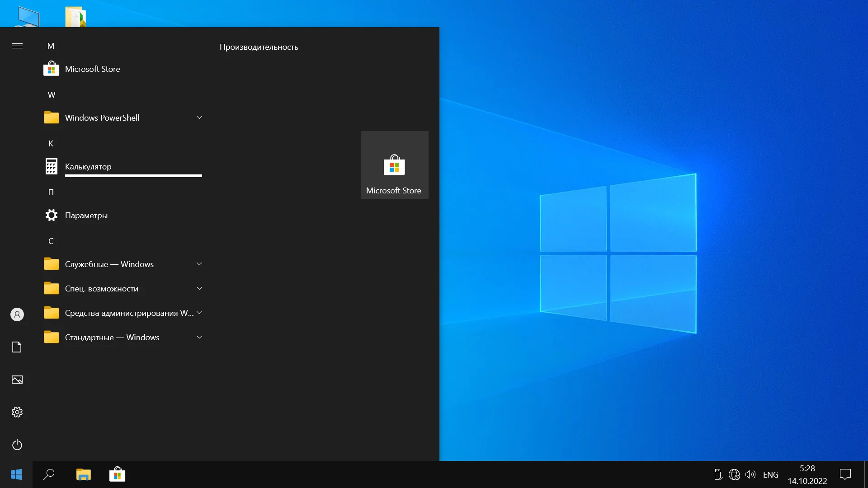This screenshot has height=488, width=868.
Task: Open Documents from the Start sidebar
Action: click(x=17, y=347)
